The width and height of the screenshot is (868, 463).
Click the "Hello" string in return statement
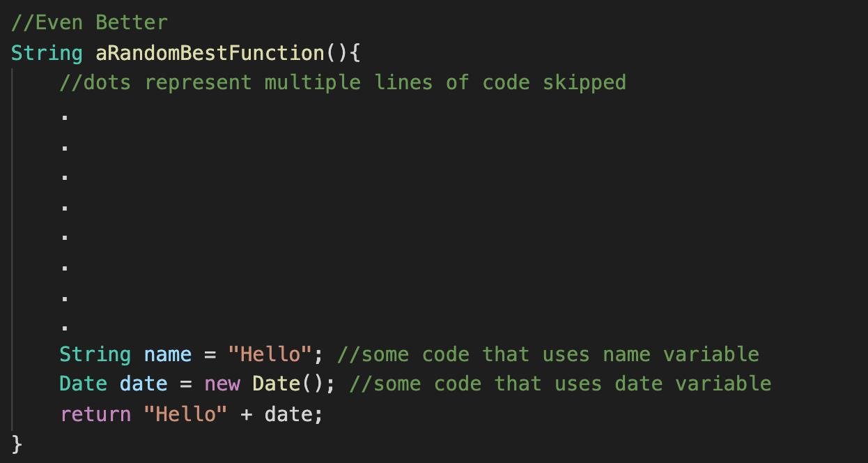coord(185,414)
